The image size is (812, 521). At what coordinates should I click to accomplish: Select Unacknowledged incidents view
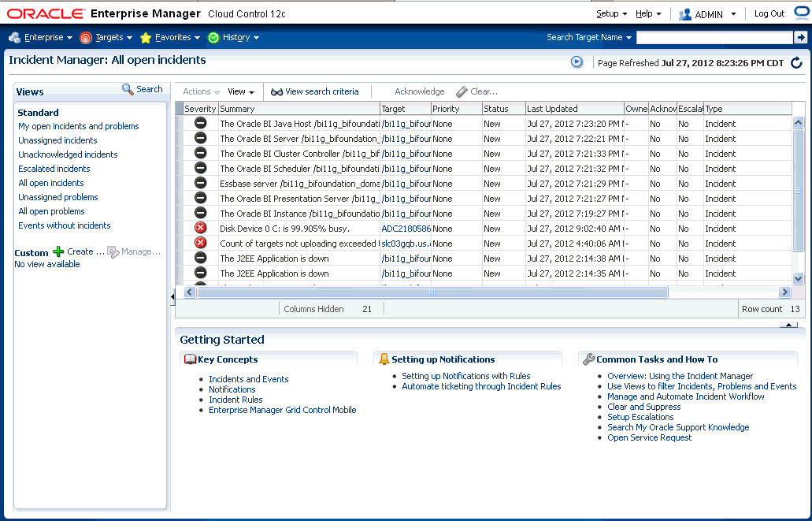(68, 154)
